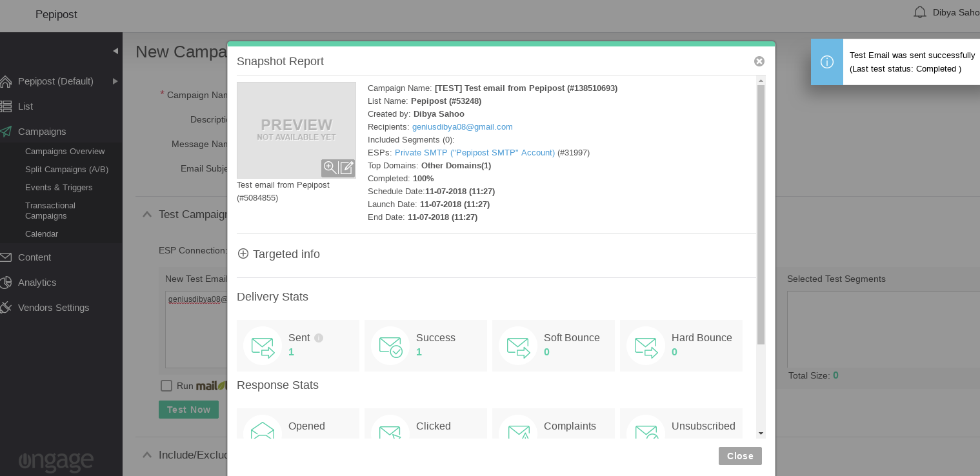This screenshot has width=980, height=476.
Task: Click the Complaints envelope icon
Action: [x=518, y=427]
